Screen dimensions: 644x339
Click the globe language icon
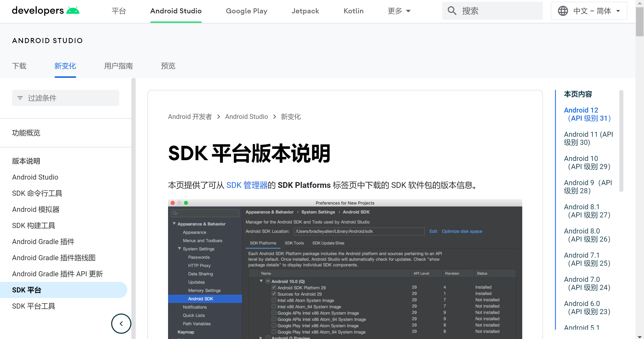[x=563, y=11]
